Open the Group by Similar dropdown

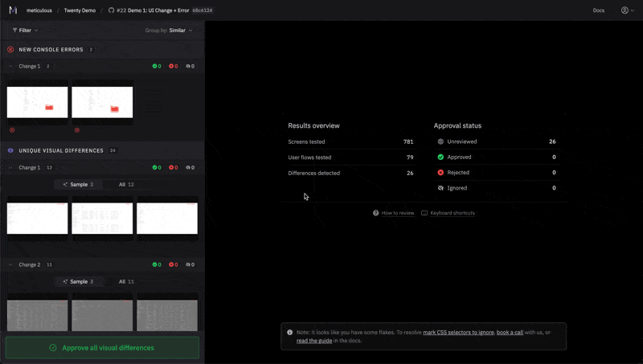169,31
